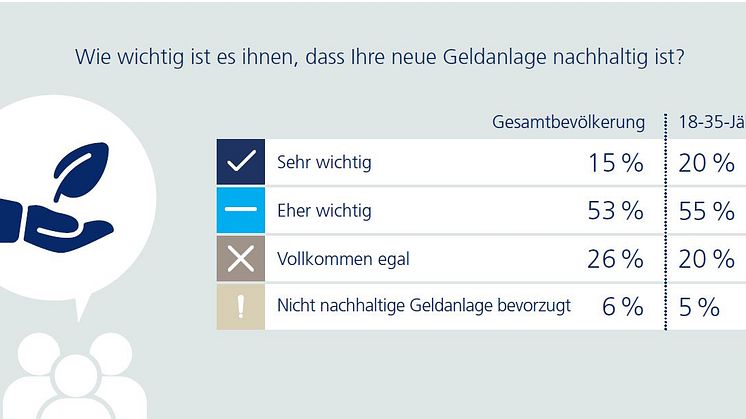Select the Sehr wichtig label
The image size is (746, 419).
pyautogui.click(x=324, y=163)
